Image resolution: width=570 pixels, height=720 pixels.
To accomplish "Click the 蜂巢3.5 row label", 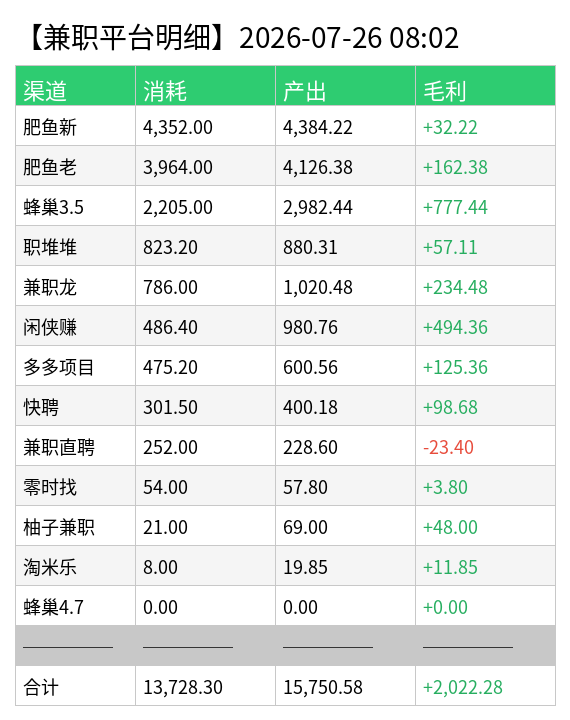I will (53, 207).
